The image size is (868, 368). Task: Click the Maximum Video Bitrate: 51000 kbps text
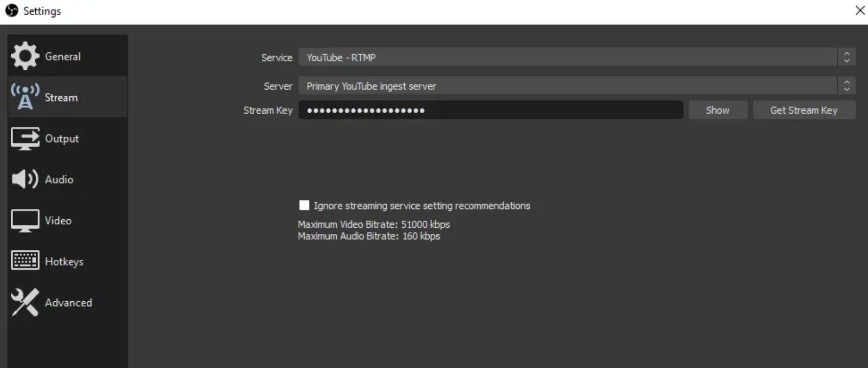click(374, 224)
